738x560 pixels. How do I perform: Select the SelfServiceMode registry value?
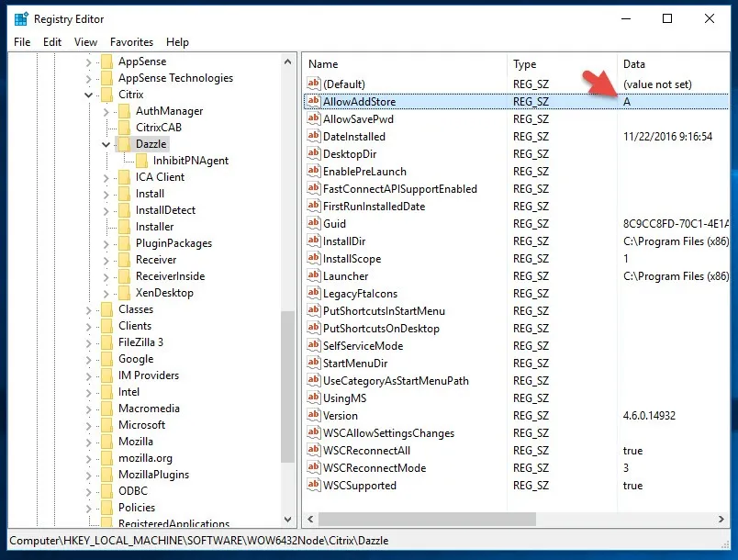363,346
